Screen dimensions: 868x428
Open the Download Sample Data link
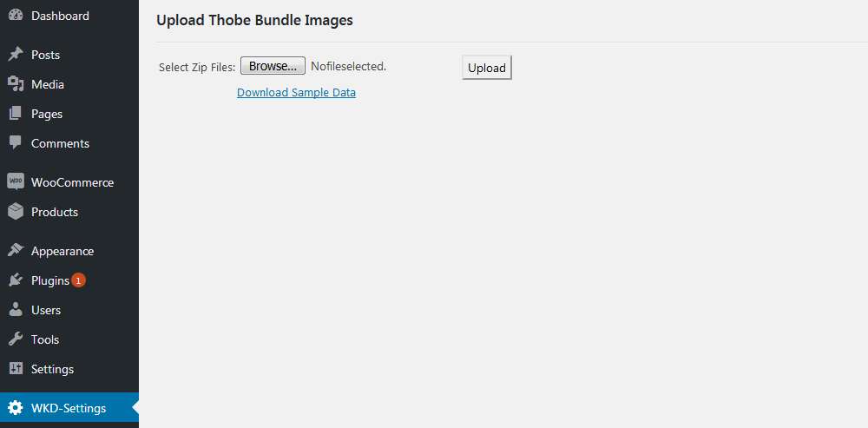(x=296, y=93)
